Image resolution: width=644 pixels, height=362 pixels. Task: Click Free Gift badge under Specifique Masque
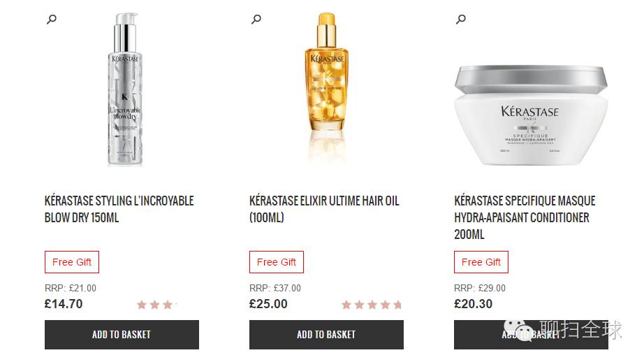click(x=481, y=262)
